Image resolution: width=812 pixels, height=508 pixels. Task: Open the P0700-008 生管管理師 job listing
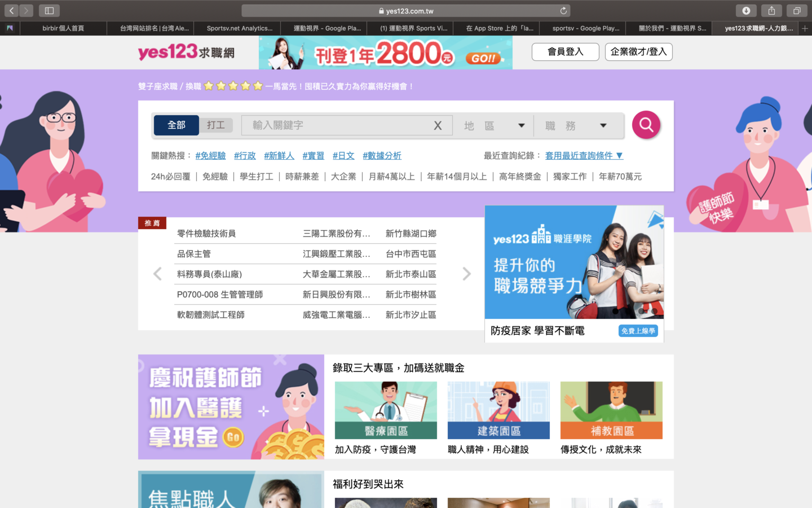[220, 295]
